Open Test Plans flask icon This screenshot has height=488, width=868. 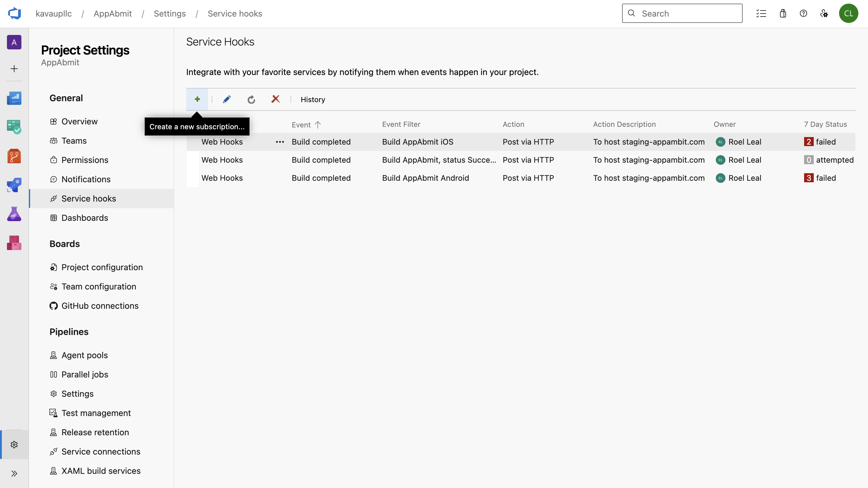click(14, 214)
